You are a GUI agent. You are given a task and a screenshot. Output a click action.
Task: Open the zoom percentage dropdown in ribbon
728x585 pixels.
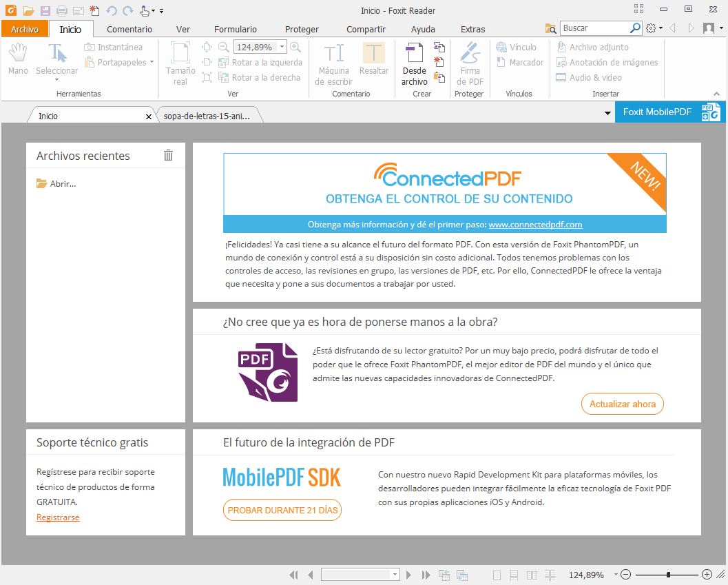tap(282, 47)
